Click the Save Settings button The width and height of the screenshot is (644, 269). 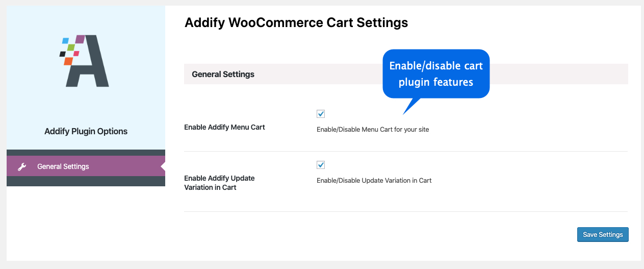603,234
